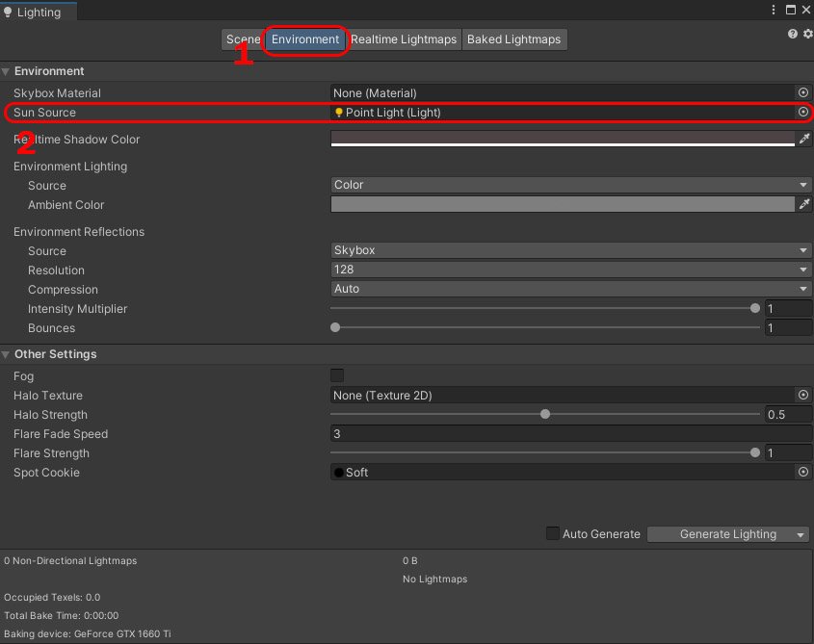Pick color with the Realtime Shadow Color eyedropper

(805, 140)
